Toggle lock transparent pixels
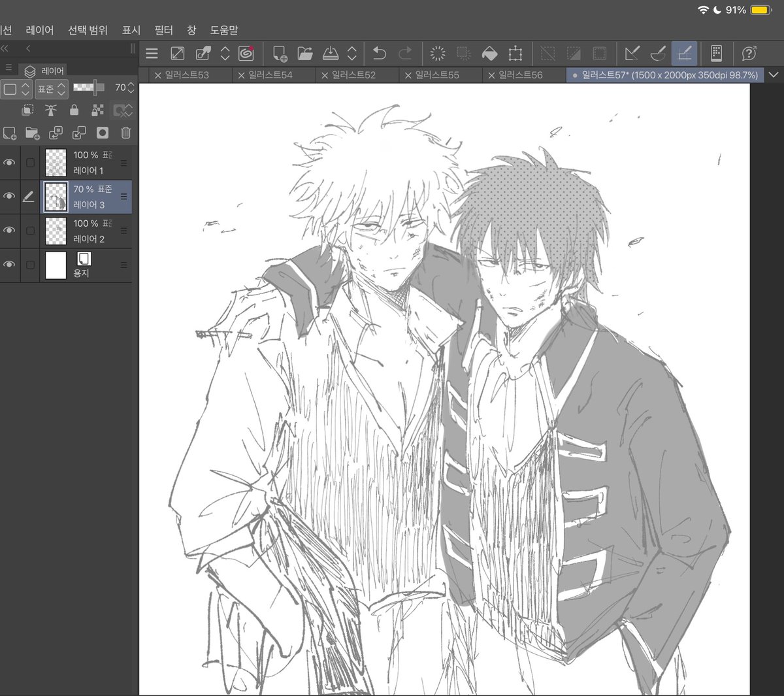This screenshot has height=696, width=784. pyautogui.click(x=97, y=110)
